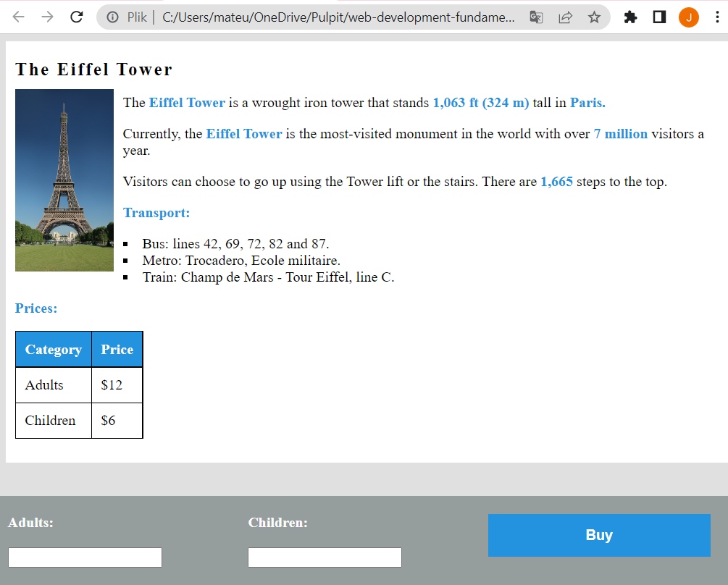
Task: Select the $12 price cell
Action: 117,385
